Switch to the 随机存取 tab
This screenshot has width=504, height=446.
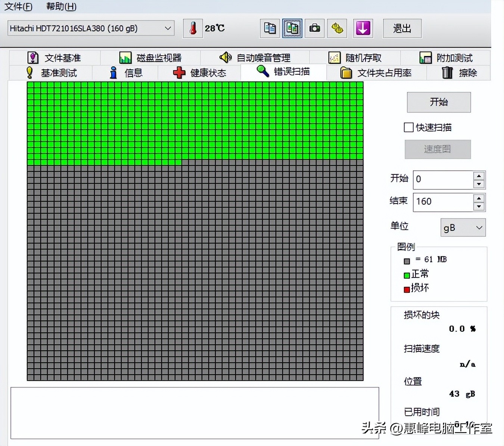(x=355, y=58)
